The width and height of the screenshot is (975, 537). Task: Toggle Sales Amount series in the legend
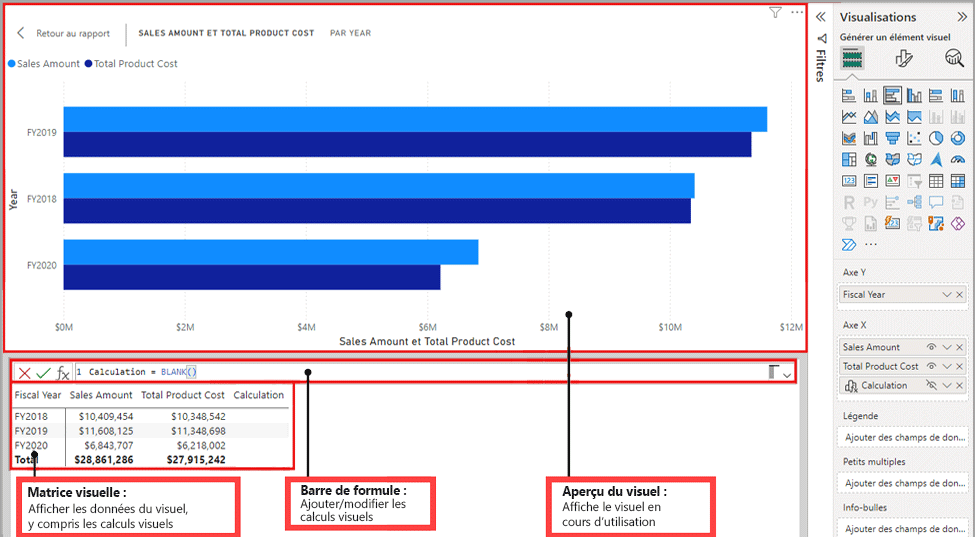tap(44, 63)
